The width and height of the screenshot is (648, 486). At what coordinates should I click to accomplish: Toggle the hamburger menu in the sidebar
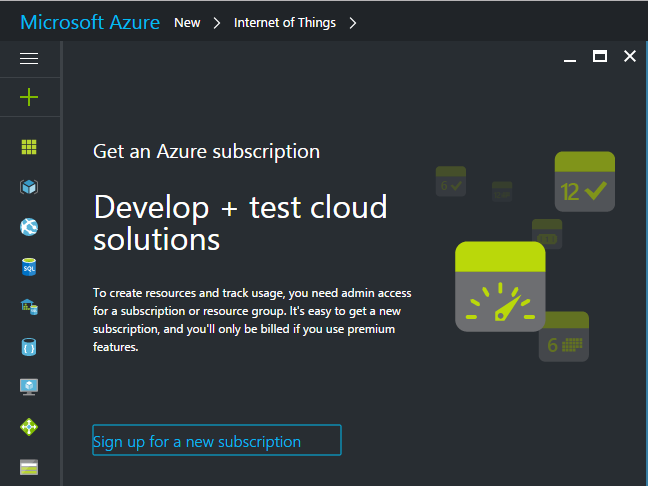(x=29, y=58)
